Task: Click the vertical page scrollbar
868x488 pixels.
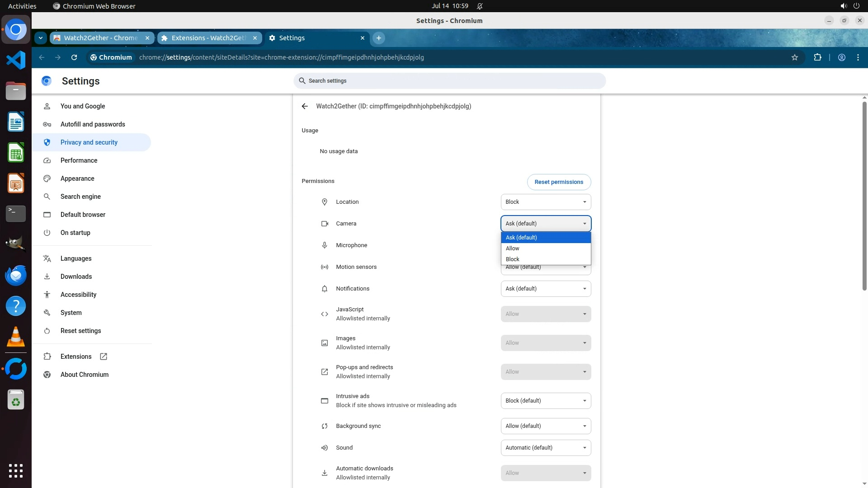Action: [x=864, y=197]
